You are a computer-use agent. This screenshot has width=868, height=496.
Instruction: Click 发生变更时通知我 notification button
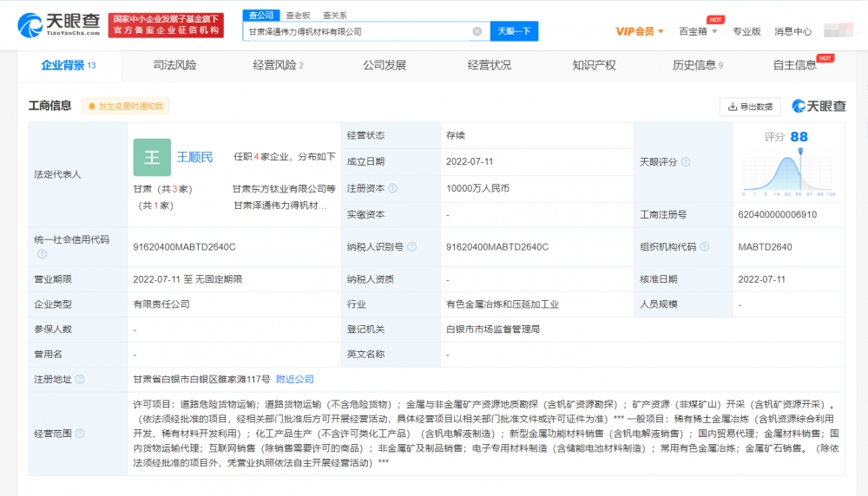point(126,106)
